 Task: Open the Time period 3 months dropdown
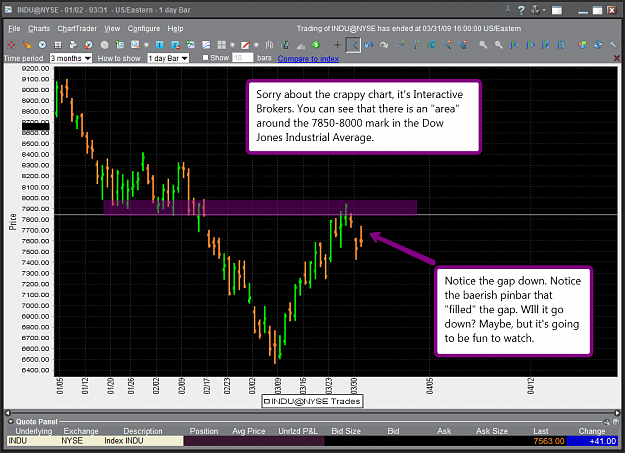coord(71,58)
